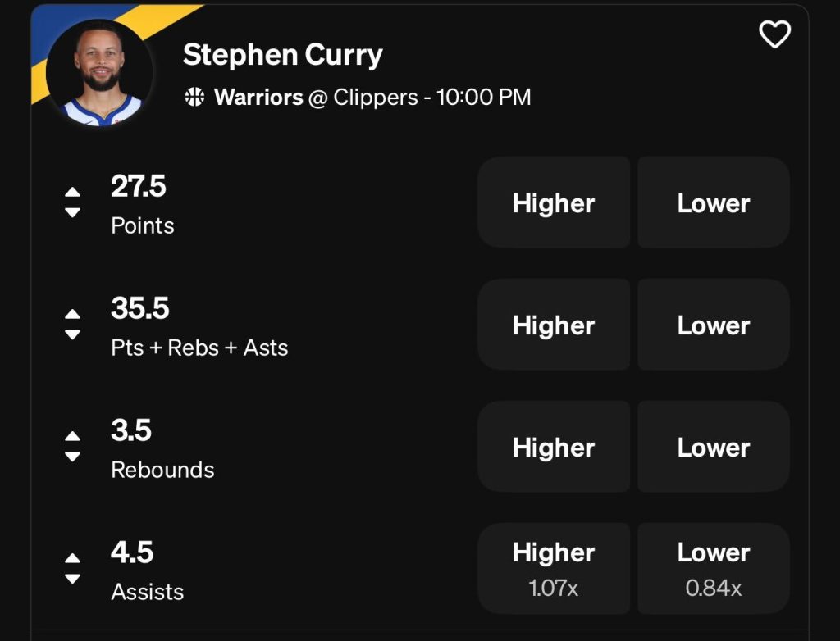
Task: Choose Lower on 3.5 Rebounds
Action: pyautogui.click(x=713, y=447)
